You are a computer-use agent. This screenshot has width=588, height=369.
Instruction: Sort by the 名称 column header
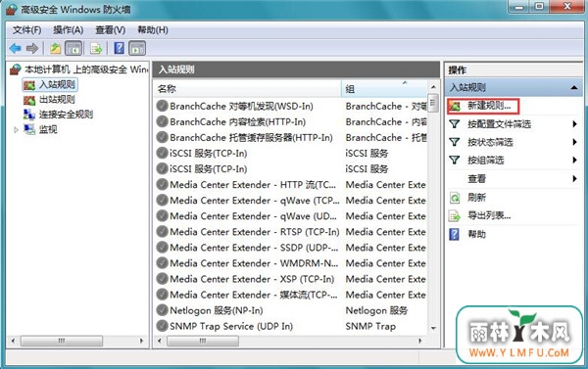[248, 89]
